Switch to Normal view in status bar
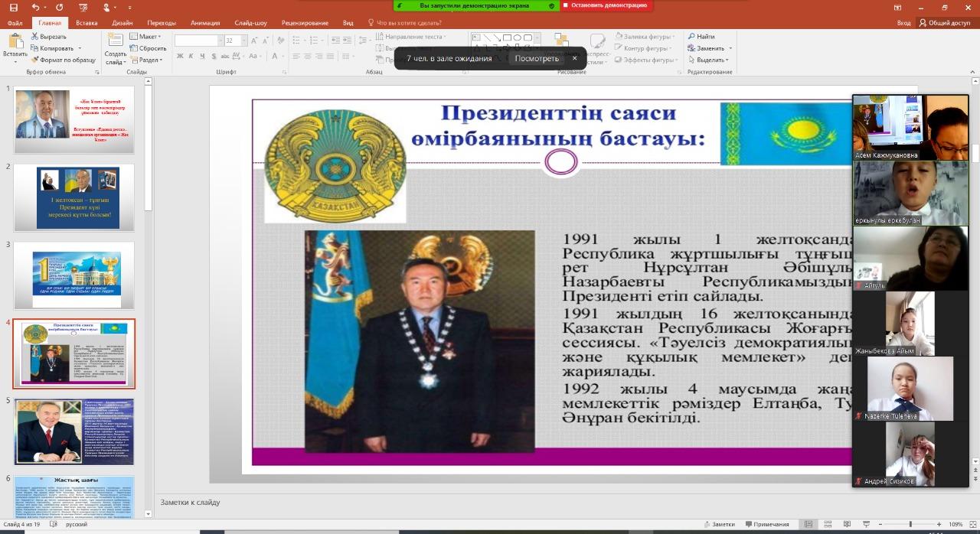Image resolution: width=980 pixels, height=534 pixels. (x=807, y=524)
